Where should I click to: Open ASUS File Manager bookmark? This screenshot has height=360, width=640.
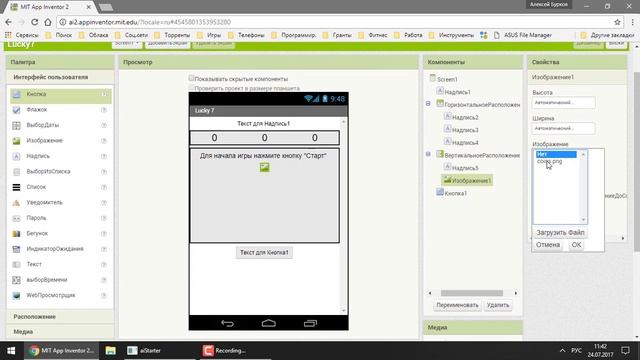(x=523, y=35)
